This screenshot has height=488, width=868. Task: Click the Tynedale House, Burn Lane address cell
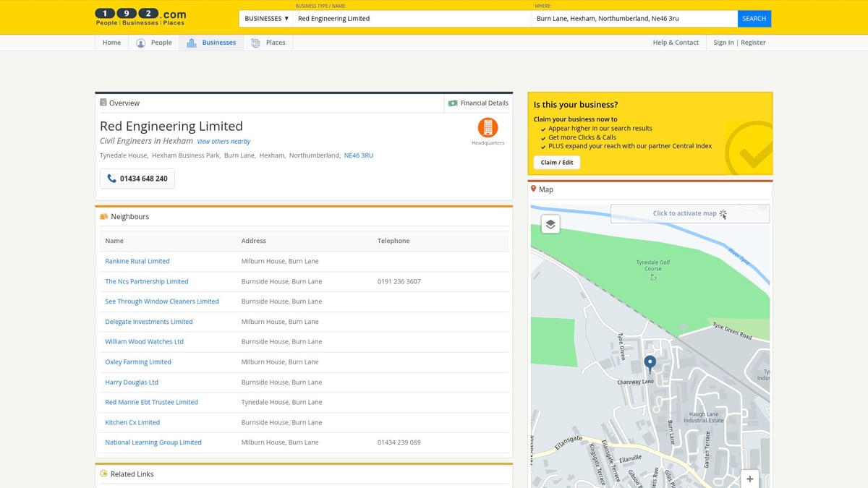pos(281,402)
